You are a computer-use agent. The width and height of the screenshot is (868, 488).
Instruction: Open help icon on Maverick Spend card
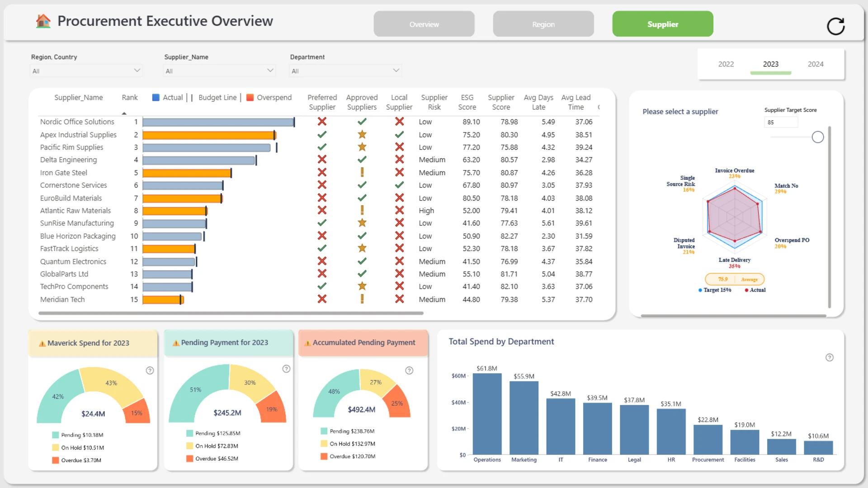click(150, 371)
